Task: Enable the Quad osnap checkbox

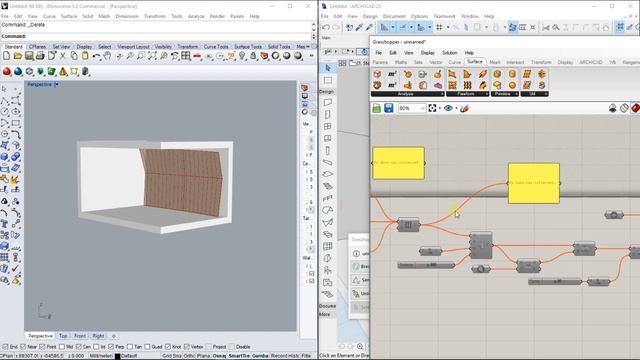Action: [147, 347]
